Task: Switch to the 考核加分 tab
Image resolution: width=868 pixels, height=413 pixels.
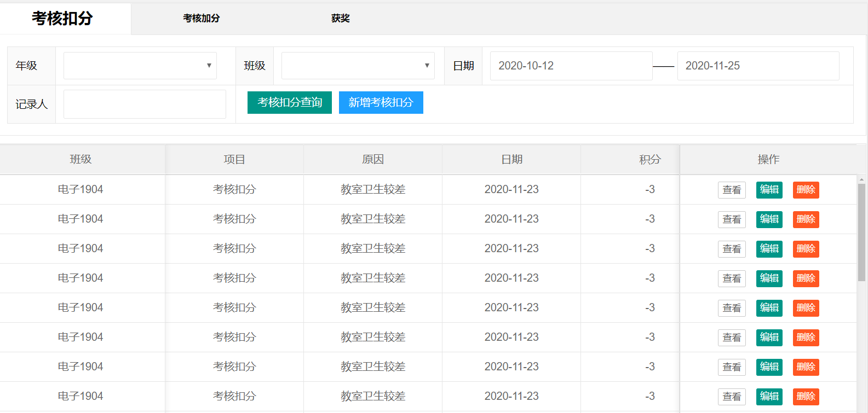Action: pos(201,18)
